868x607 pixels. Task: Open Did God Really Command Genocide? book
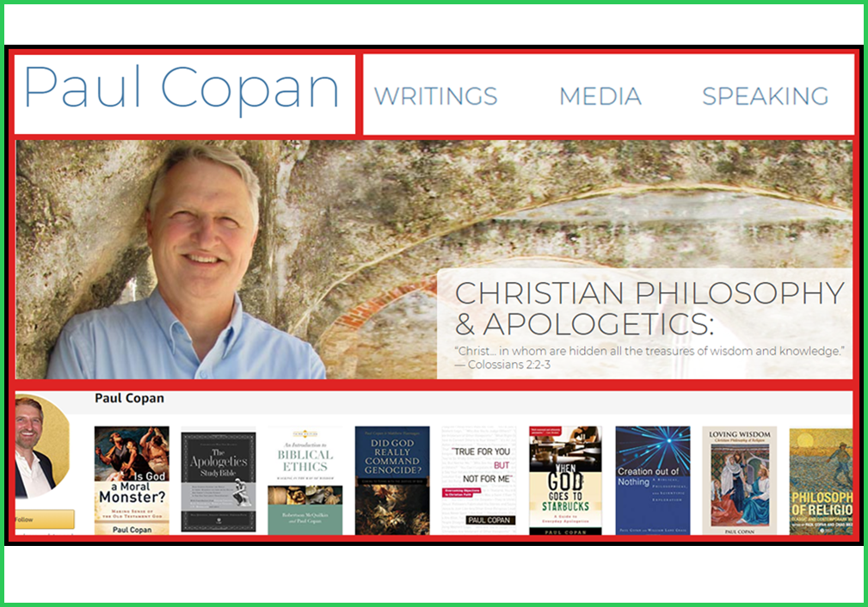(x=392, y=480)
